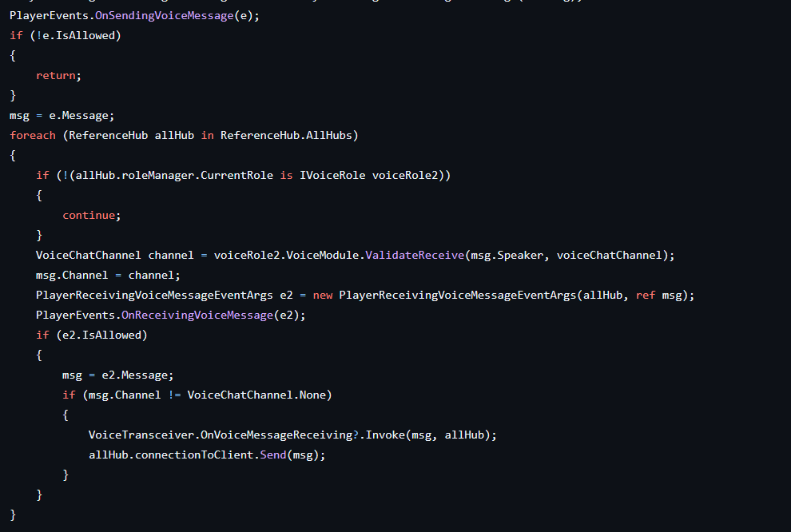Click the 'return;' statement
The image size is (791, 532).
58,76
